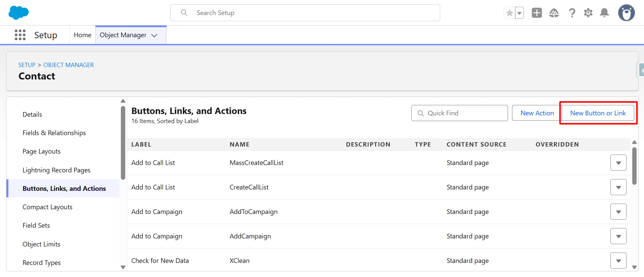This screenshot has width=644, height=277.
Task: Click the Salesforce cloud logo
Action: 18,13
